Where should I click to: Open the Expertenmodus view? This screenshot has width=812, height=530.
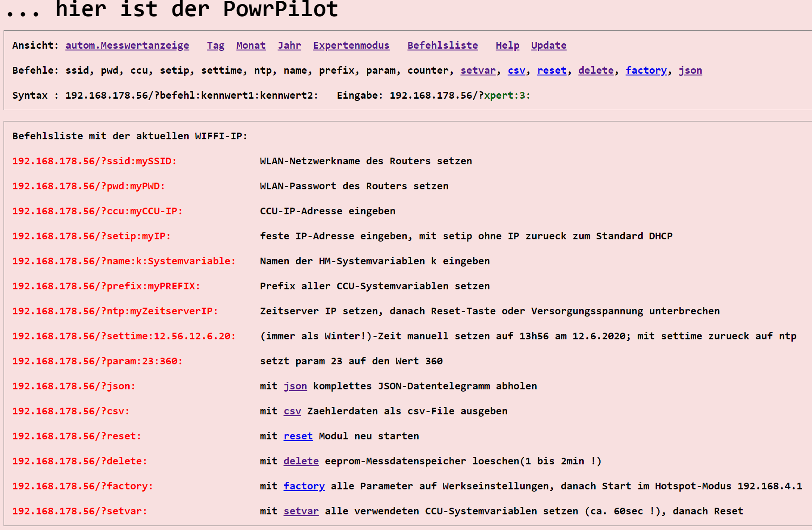click(351, 46)
